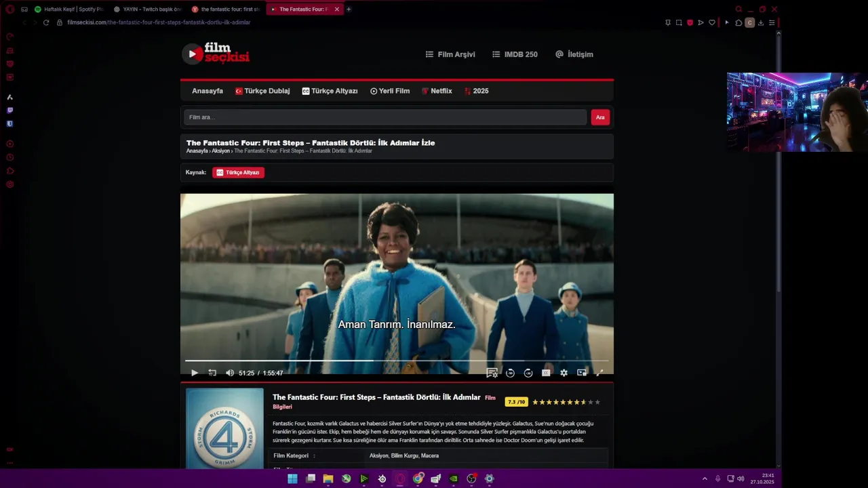The image size is (868, 488).
Task: Click the send/flow arrow icon
Action: point(701,22)
